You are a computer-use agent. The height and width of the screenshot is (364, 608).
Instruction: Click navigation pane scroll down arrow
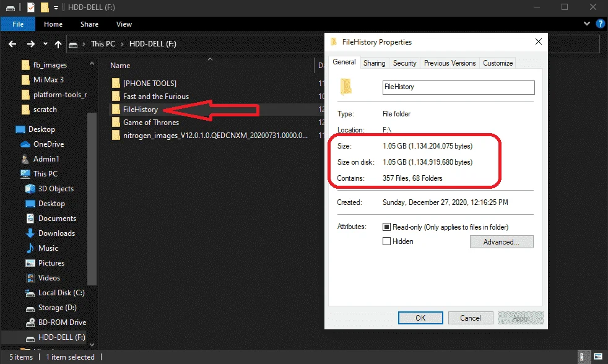(x=92, y=344)
